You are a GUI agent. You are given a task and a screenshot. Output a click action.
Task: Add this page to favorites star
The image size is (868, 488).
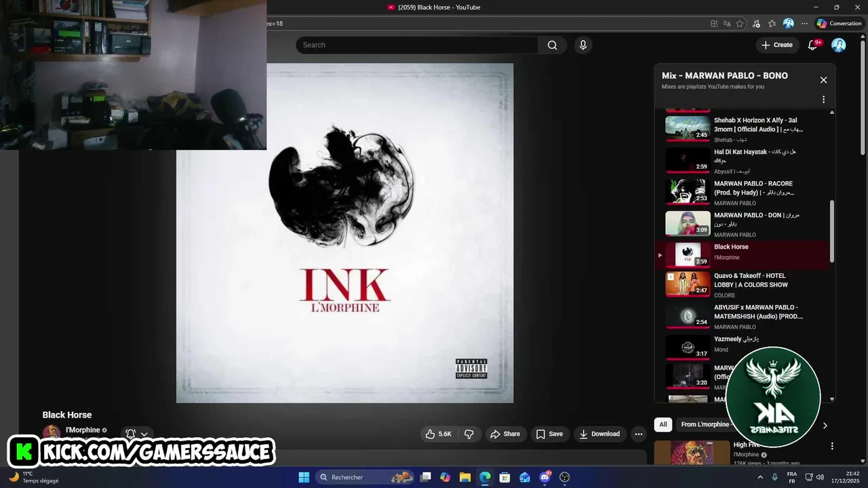coord(740,23)
